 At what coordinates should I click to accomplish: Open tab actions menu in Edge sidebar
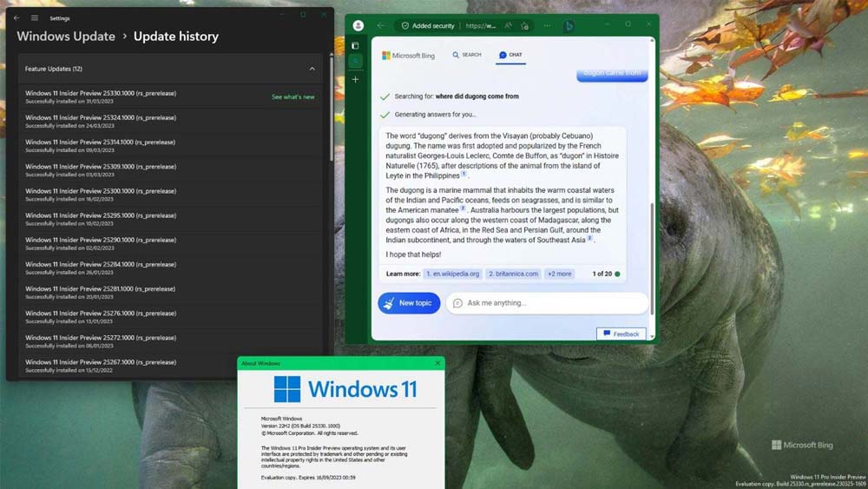[355, 45]
